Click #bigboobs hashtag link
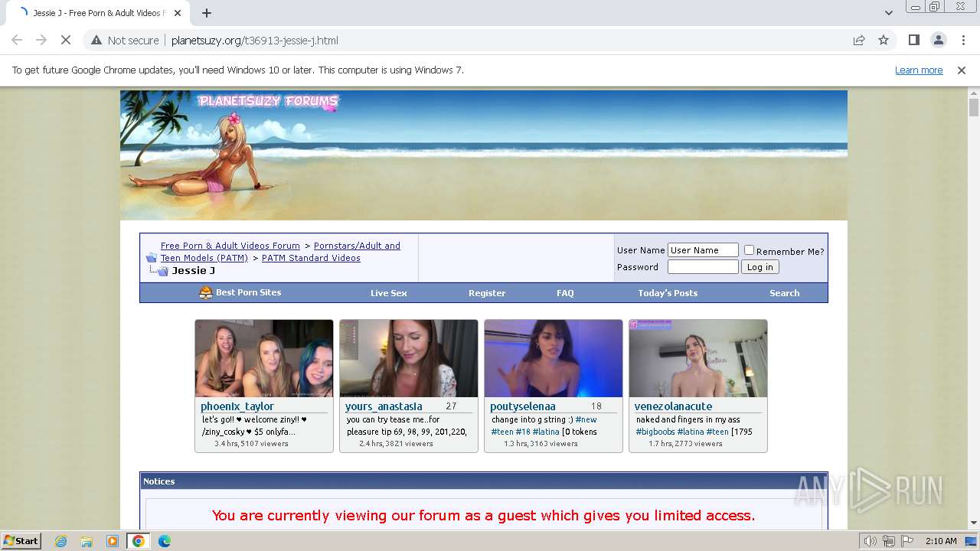Screen dimensions: 980x551 pyautogui.click(x=655, y=432)
